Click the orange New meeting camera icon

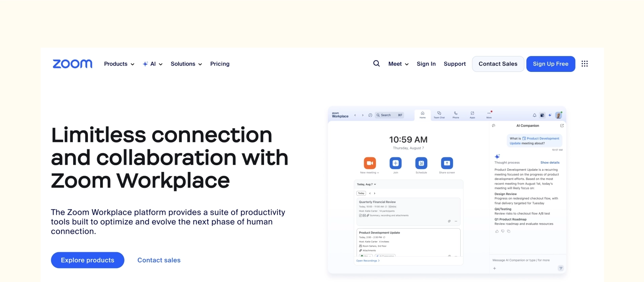click(370, 163)
